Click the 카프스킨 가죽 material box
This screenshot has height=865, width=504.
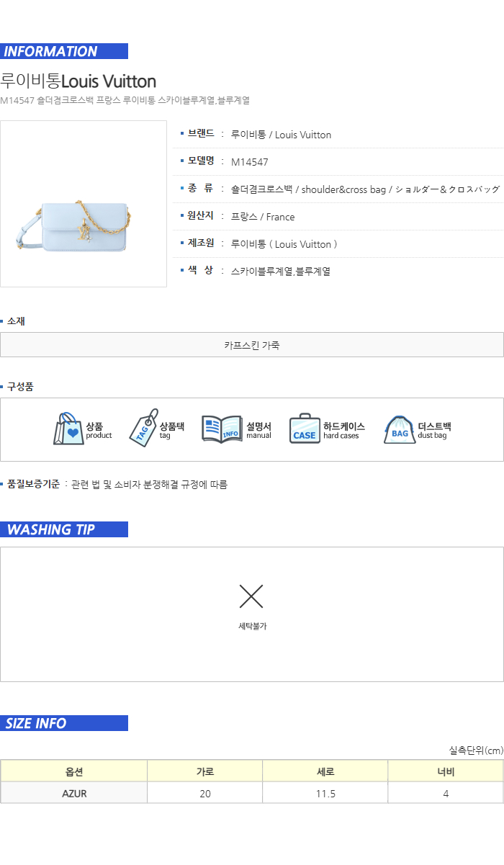click(x=252, y=345)
